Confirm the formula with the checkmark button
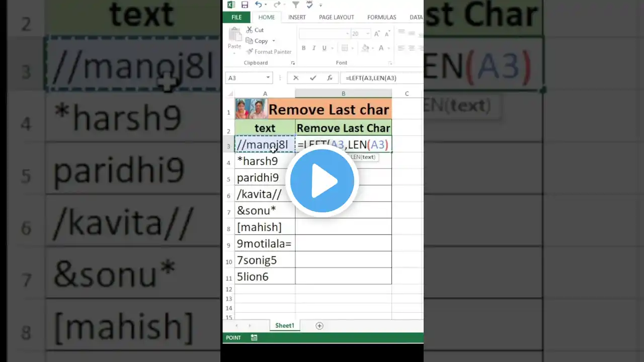Image resolution: width=644 pixels, height=362 pixels. (x=312, y=78)
